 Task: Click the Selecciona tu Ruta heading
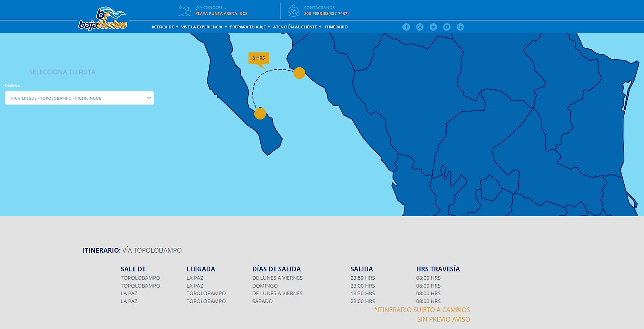point(62,72)
